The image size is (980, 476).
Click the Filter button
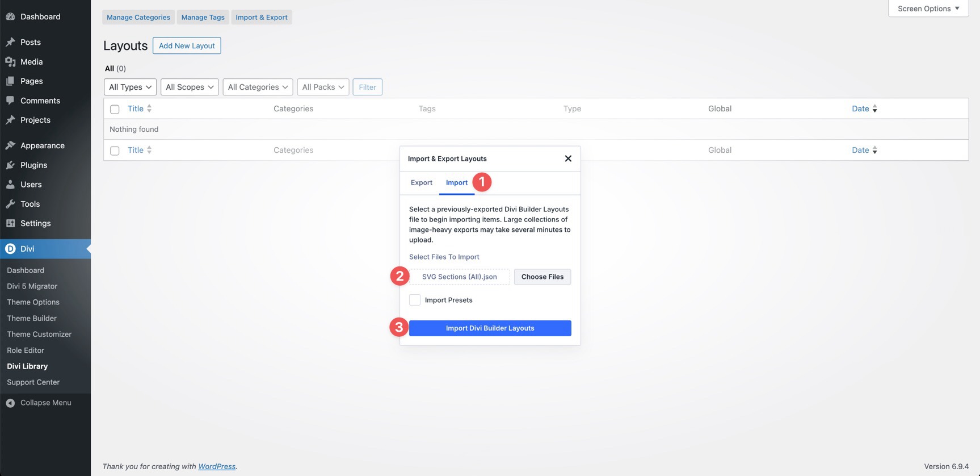click(368, 87)
